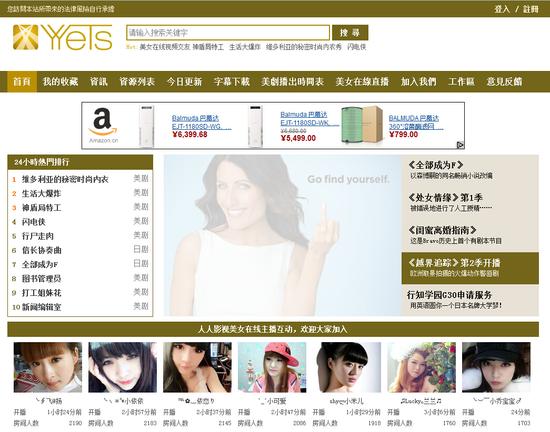Open streamer 依恋's thumbnail

pos(197,367)
